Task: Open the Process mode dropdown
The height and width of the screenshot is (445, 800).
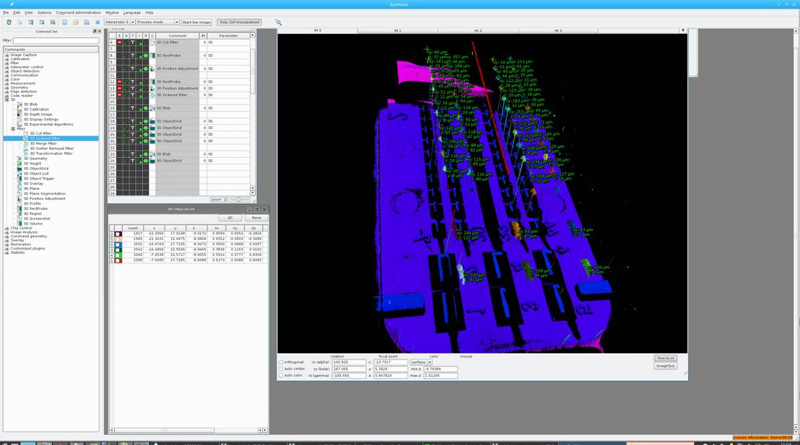Action: [155, 22]
